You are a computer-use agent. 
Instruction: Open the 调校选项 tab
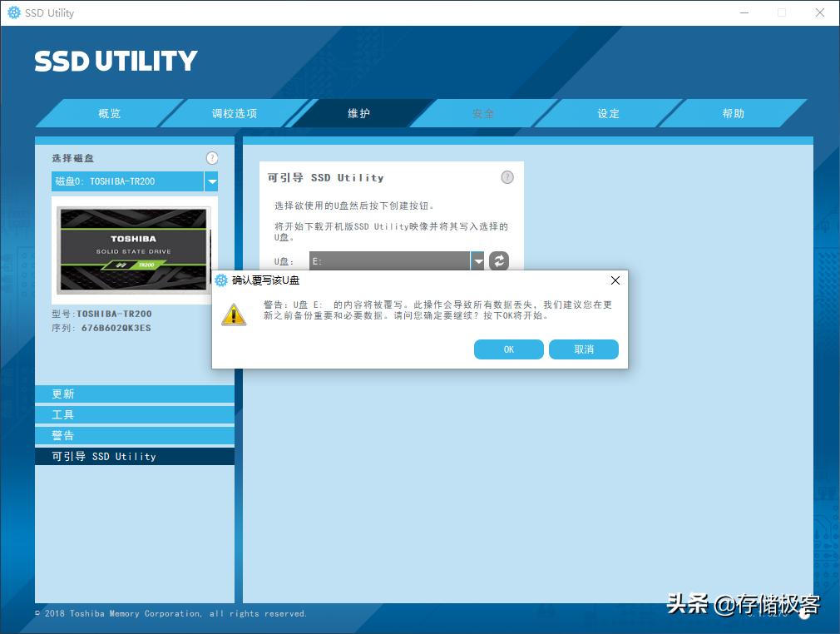(x=234, y=113)
